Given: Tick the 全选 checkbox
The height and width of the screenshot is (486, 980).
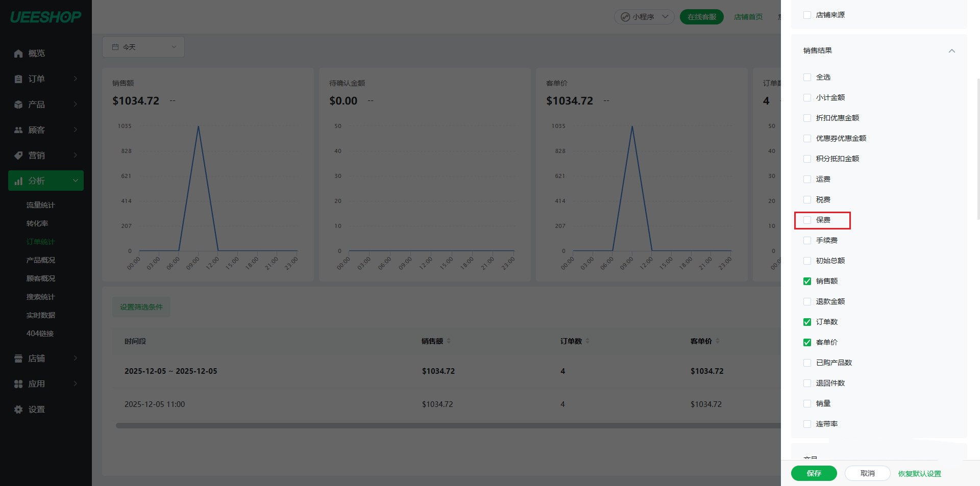Looking at the screenshot, I should [x=807, y=77].
